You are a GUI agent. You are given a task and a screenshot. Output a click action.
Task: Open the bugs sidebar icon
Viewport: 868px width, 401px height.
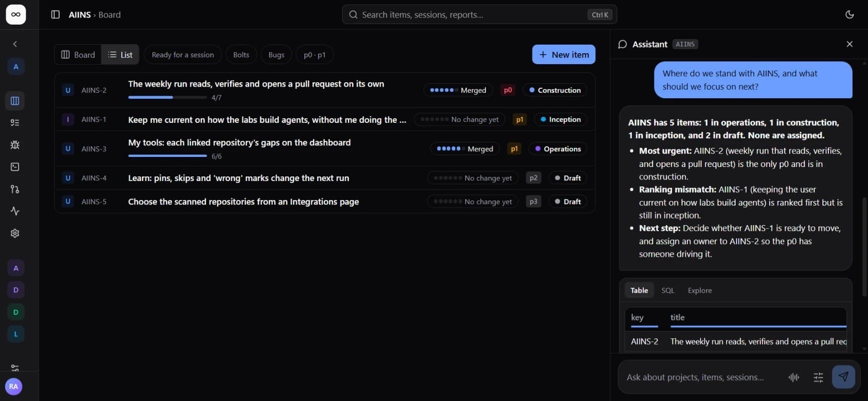15,145
